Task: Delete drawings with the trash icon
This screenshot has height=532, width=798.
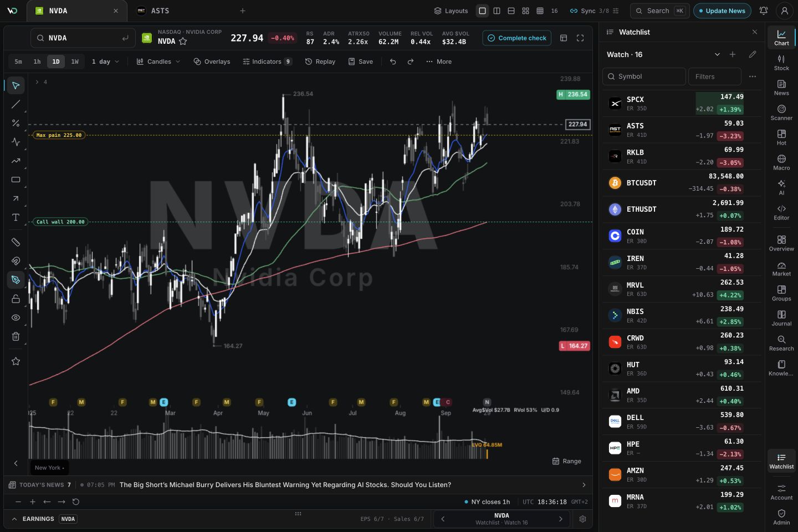Action: 16,336
